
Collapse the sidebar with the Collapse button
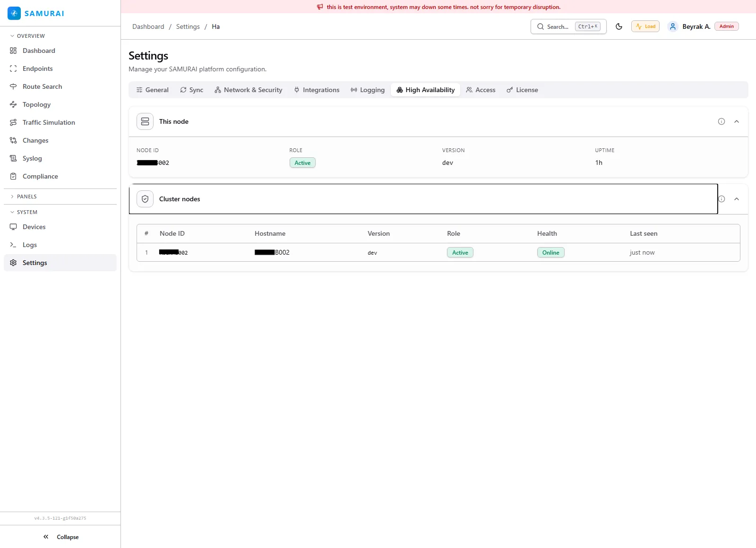(x=60, y=537)
